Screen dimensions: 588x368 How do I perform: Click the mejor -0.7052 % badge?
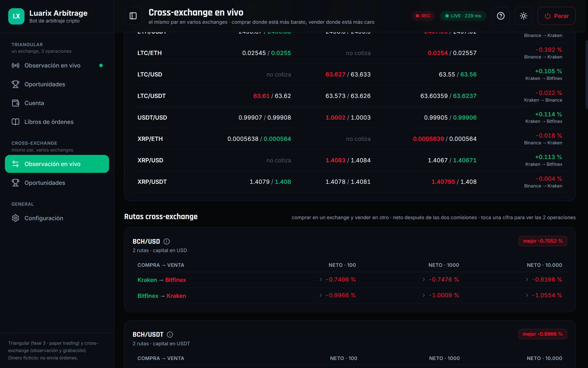[x=542, y=241]
